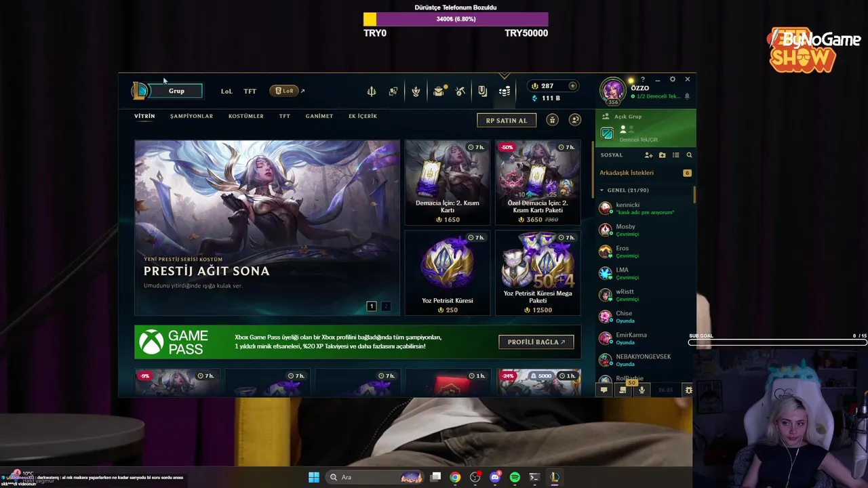This screenshot has width=868, height=488.
Task: Click the add friend icon
Action: [648, 155]
